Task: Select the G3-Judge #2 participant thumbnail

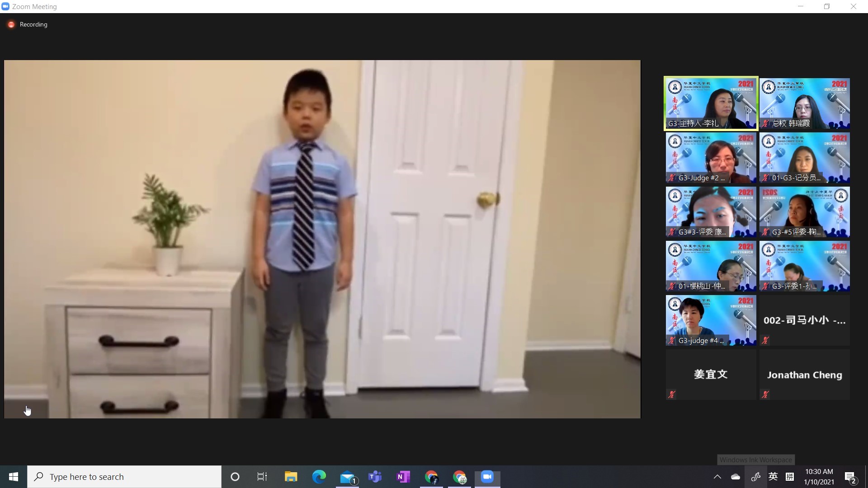Action: 711,158
